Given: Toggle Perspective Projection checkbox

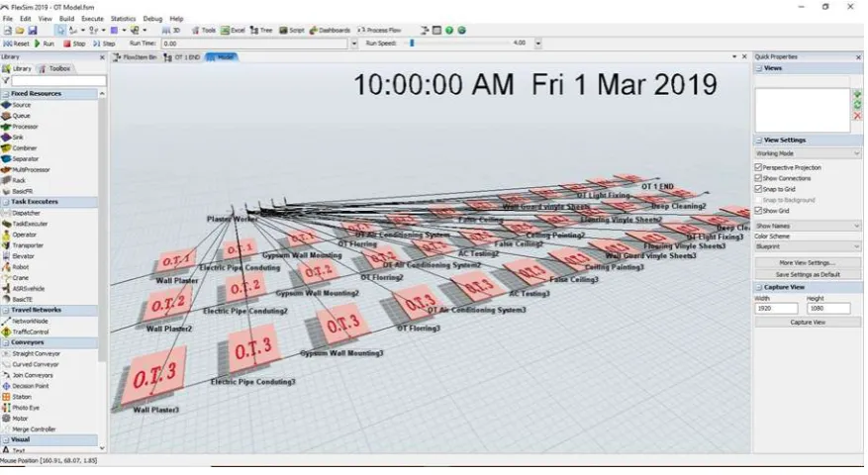Looking at the screenshot, I should (758, 167).
